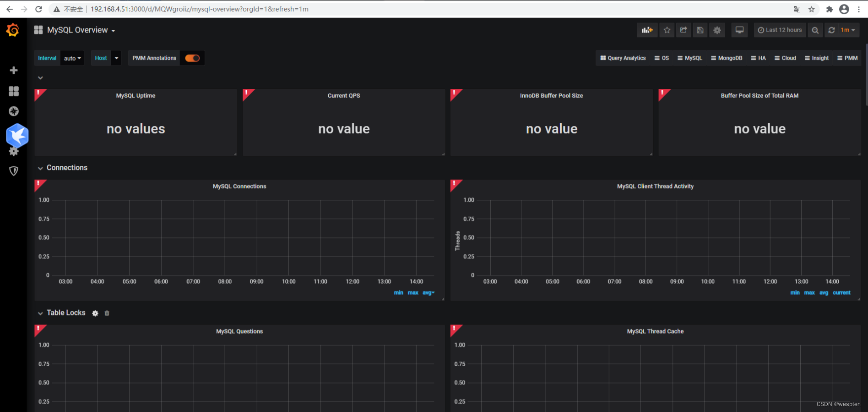The height and width of the screenshot is (412, 868).
Task: Click the browser address bar URL
Action: (200, 9)
